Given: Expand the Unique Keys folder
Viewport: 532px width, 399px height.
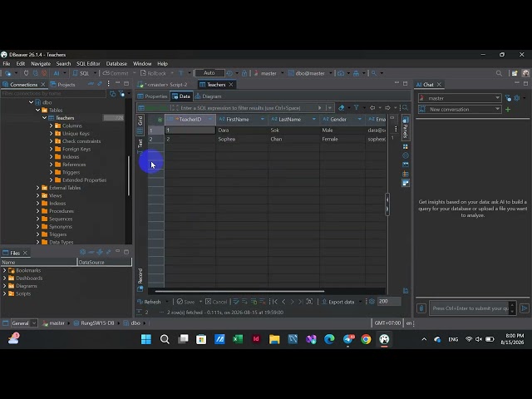Looking at the screenshot, I should point(52,133).
